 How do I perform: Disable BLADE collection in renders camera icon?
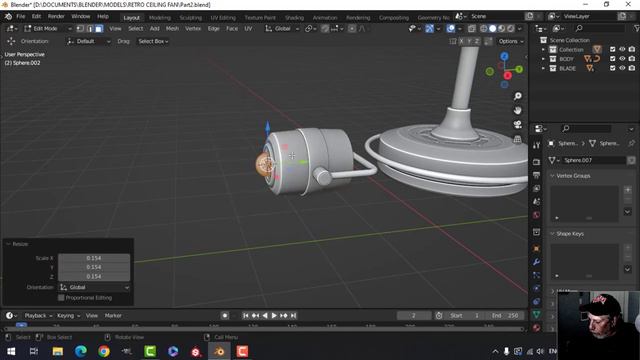click(x=632, y=68)
